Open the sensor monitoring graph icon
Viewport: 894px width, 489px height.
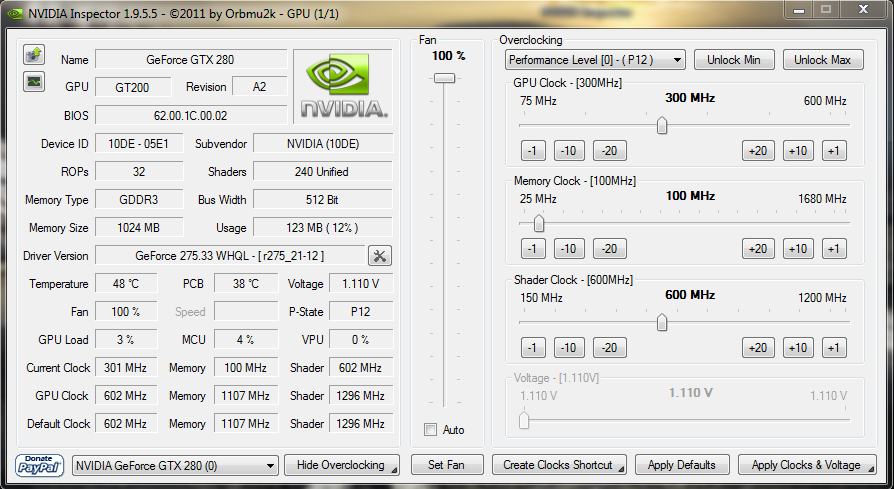point(34,82)
